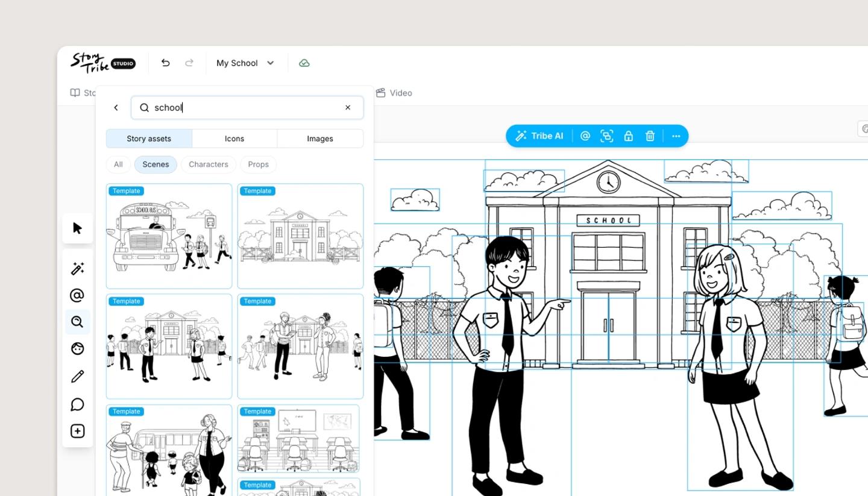Delete selection with the trash icon
The image size is (868, 496).
650,136
